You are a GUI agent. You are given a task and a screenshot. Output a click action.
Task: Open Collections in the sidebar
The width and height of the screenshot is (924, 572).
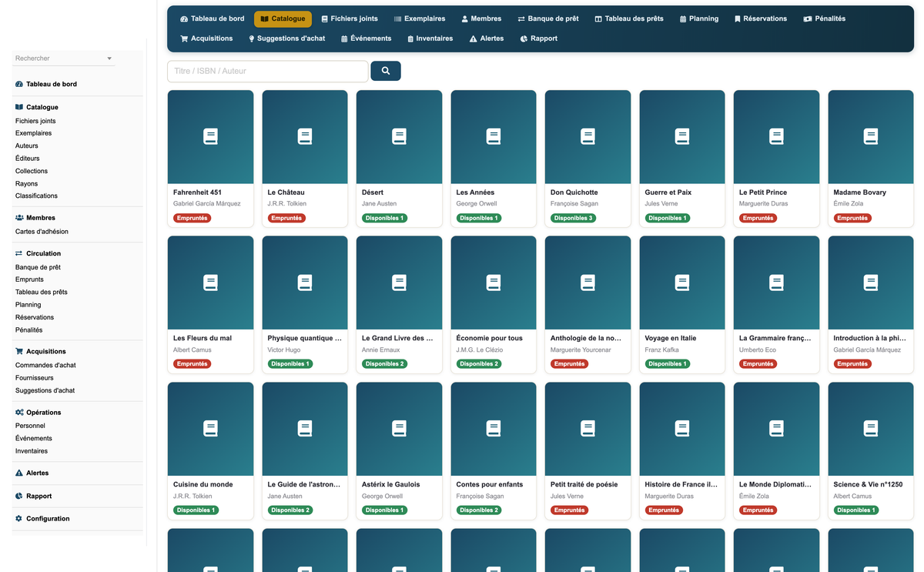click(x=32, y=171)
